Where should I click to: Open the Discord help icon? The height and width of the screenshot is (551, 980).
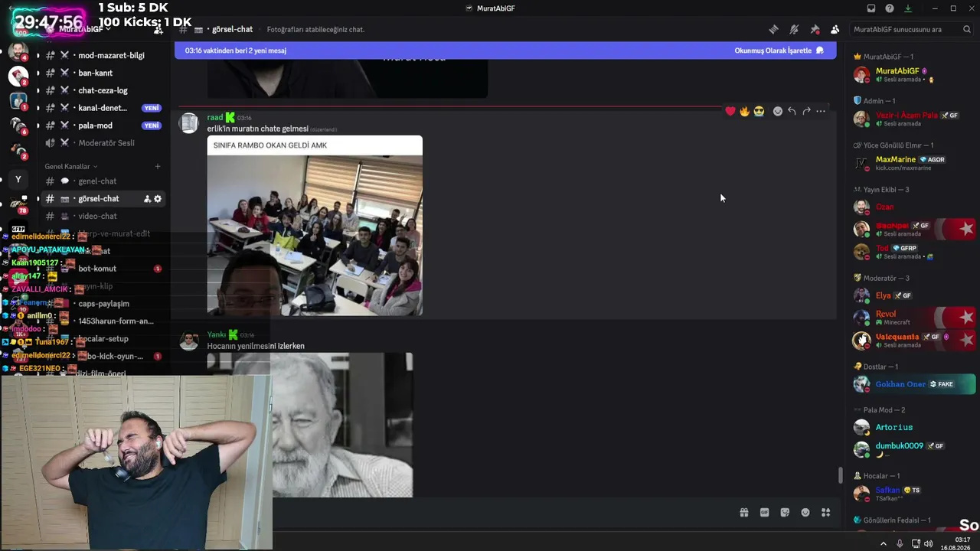[x=890, y=8]
